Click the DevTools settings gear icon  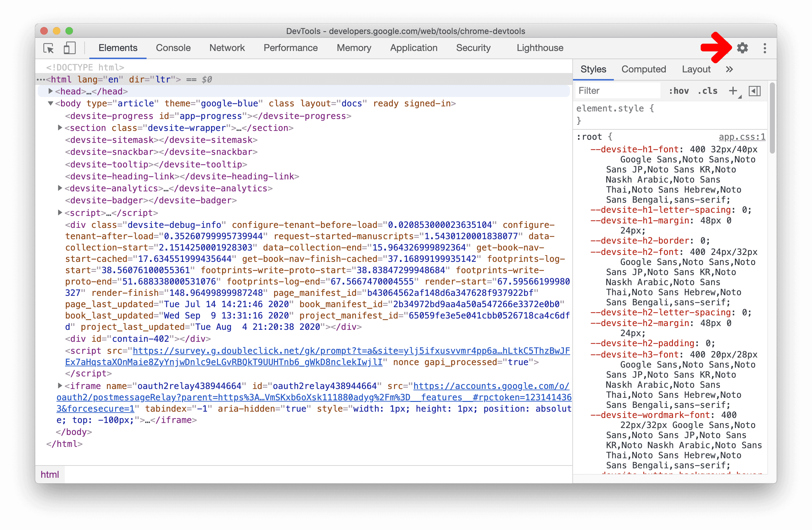pos(744,48)
